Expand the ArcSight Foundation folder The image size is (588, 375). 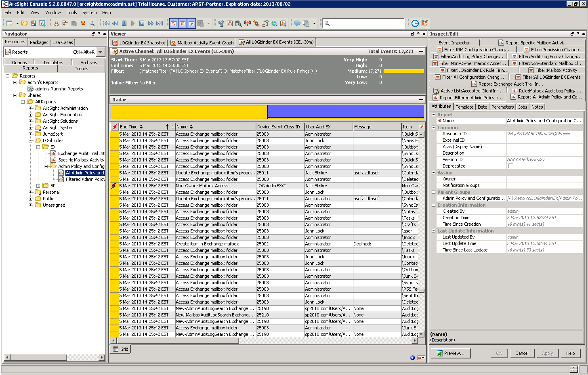30,115
